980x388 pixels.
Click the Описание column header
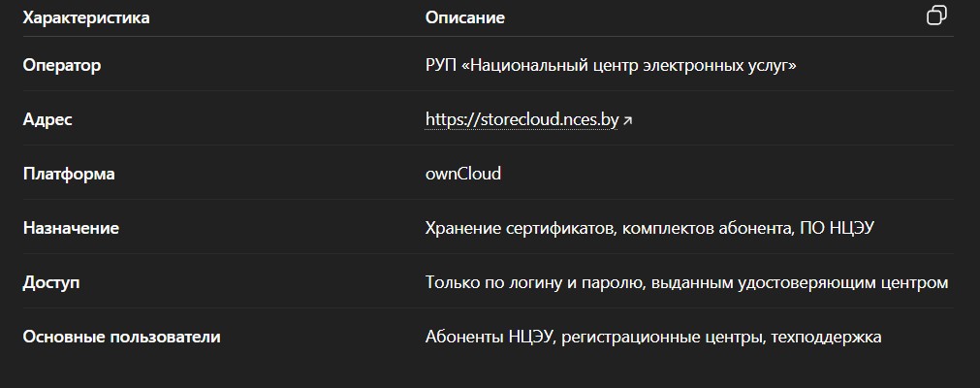(465, 17)
